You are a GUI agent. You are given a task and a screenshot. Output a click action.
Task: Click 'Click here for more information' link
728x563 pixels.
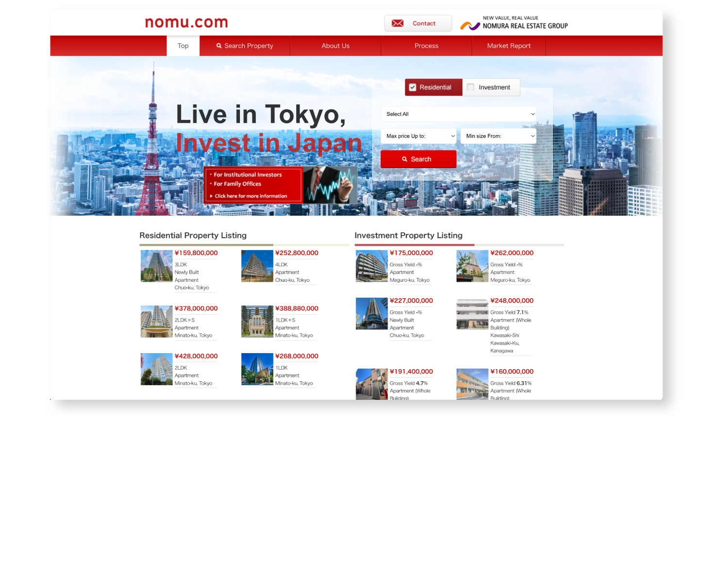[248, 196]
